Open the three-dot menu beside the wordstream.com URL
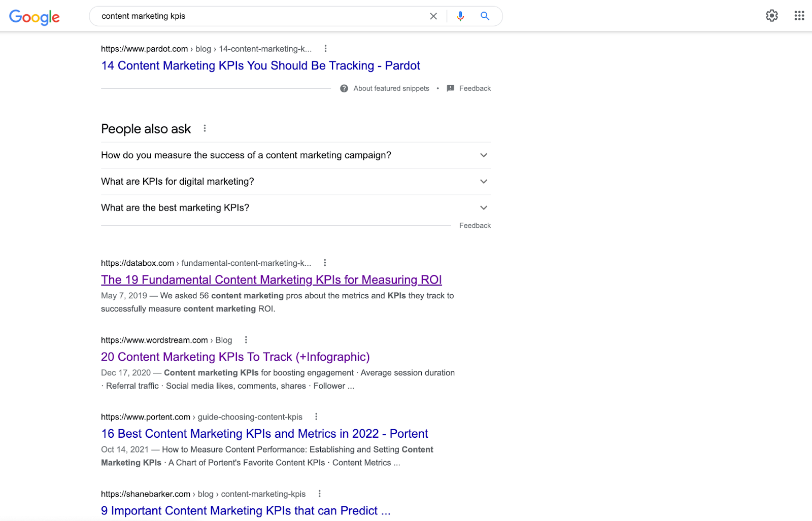 [x=246, y=340]
